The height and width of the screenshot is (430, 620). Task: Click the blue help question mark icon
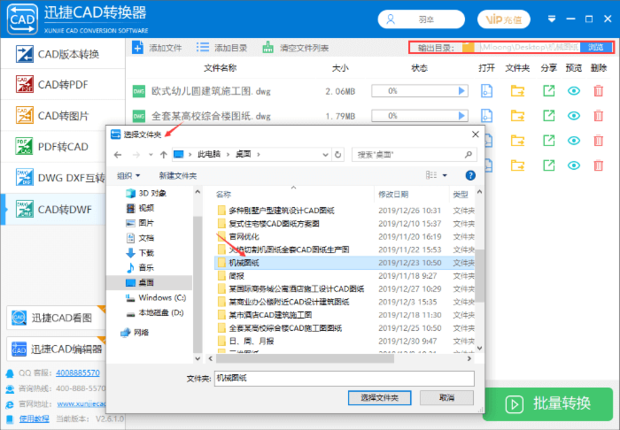tap(470, 175)
